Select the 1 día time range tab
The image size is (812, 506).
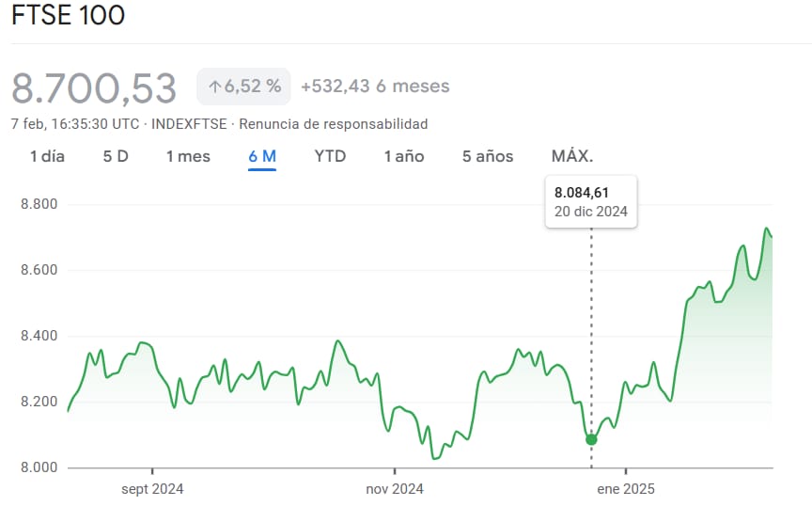47,156
